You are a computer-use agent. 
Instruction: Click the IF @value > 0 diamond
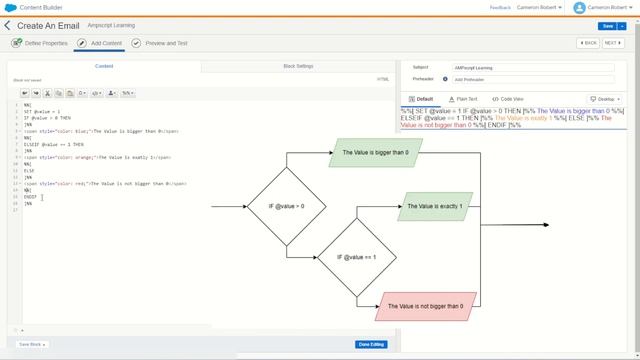[287, 207]
